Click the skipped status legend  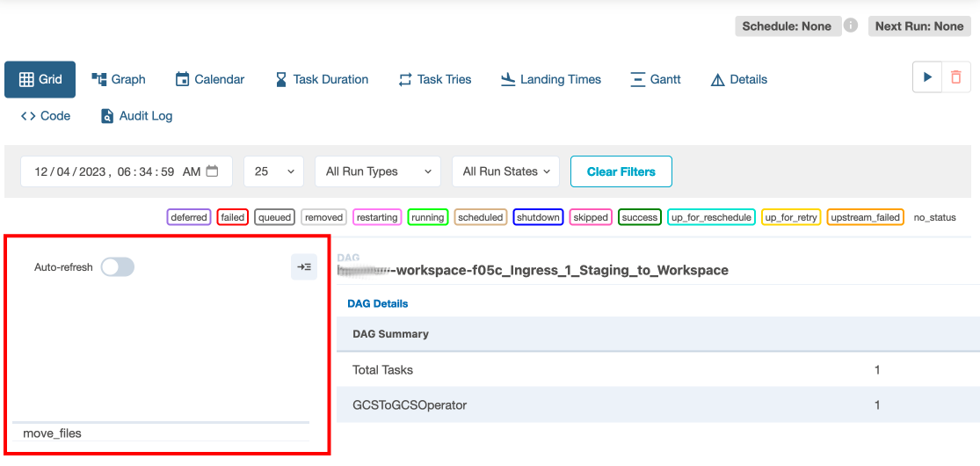[591, 217]
